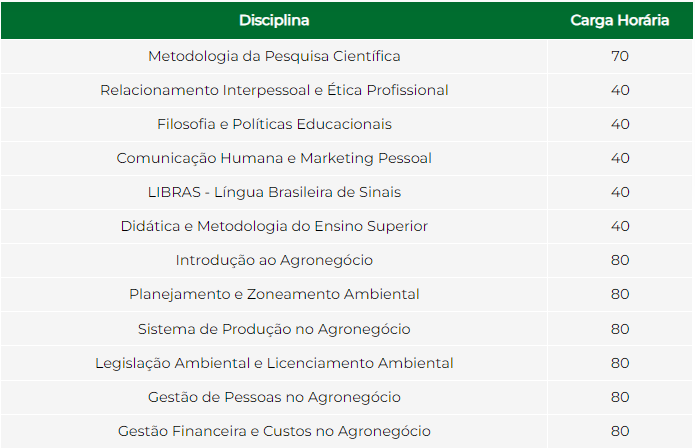
Task: Click the 70 hours value for Metodologia
Action: pyautogui.click(x=620, y=56)
